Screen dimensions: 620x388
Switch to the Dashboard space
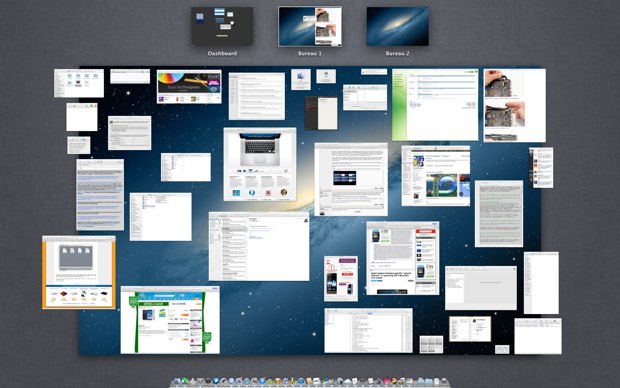[222, 26]
